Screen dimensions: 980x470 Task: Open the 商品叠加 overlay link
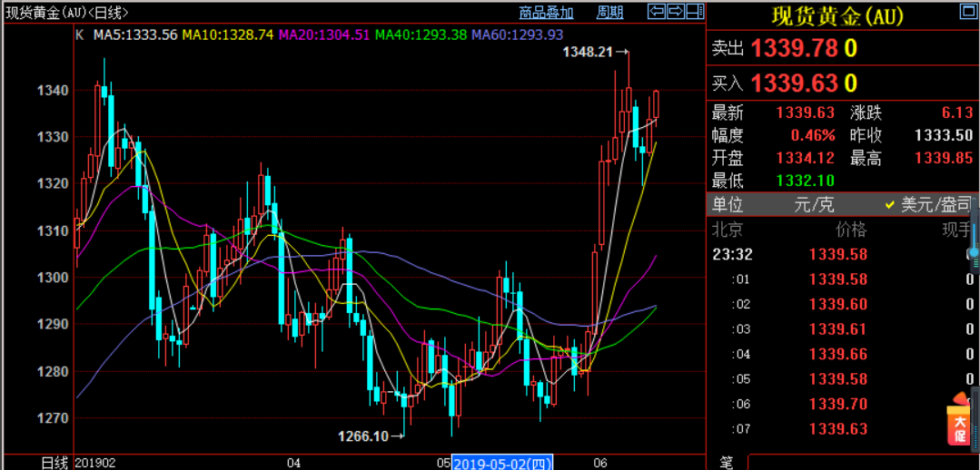(546, 12)
